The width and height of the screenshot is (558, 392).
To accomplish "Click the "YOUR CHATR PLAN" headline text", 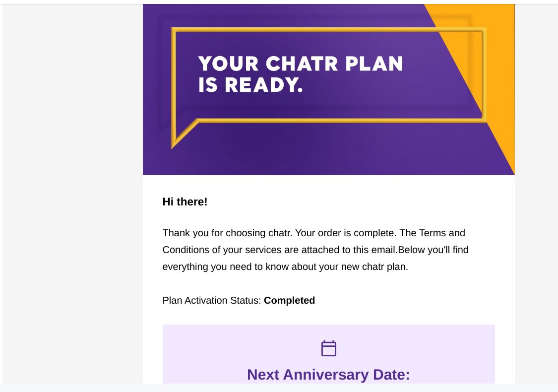I will 301,64.
